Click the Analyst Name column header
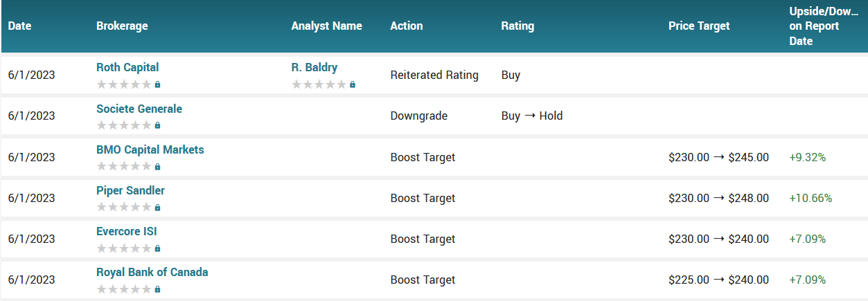The width and height of the screenshot is (868, 301). 327,26
